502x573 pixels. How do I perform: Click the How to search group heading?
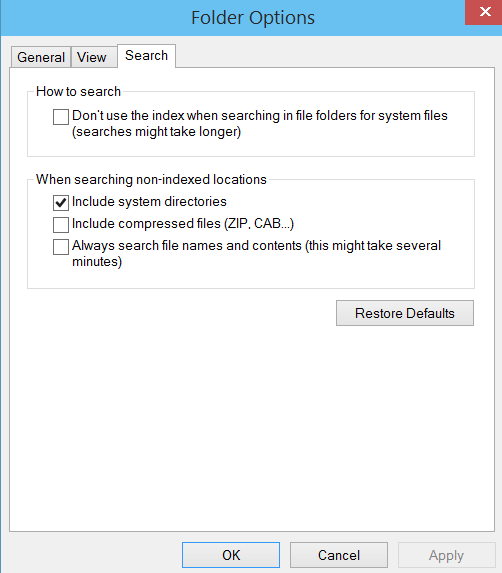pos(78,91)
